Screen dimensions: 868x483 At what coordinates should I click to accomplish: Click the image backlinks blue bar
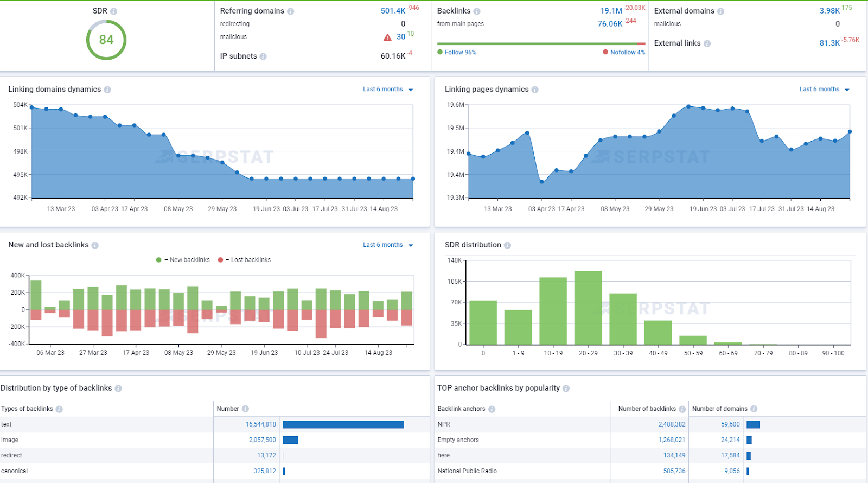click(290, 441)
